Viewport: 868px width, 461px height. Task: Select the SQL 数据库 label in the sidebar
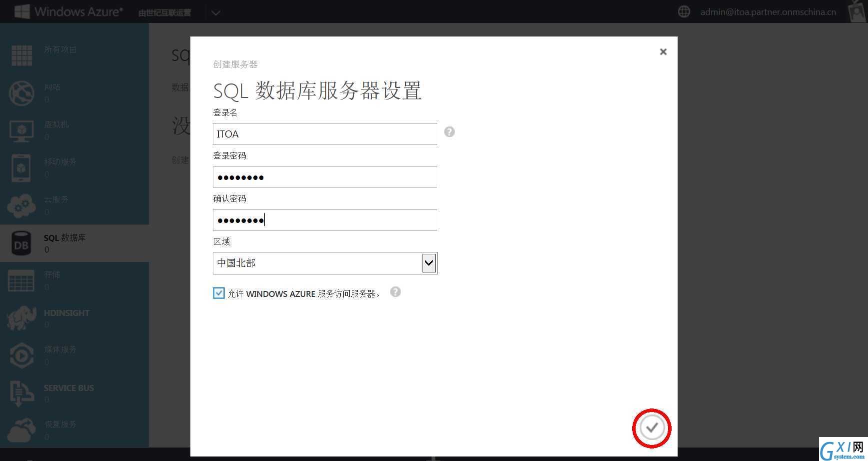point(64,237)
